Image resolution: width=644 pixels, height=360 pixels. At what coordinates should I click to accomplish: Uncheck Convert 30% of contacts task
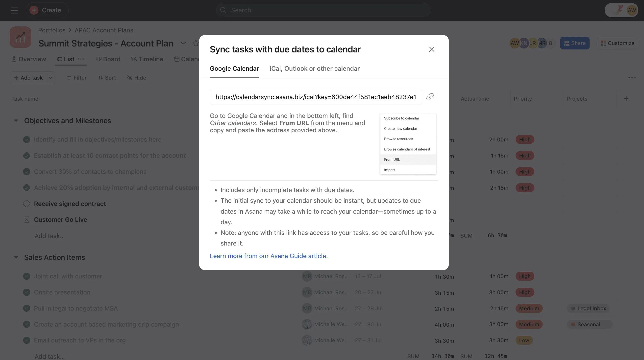pyautogui.click(x=26, y=172)
